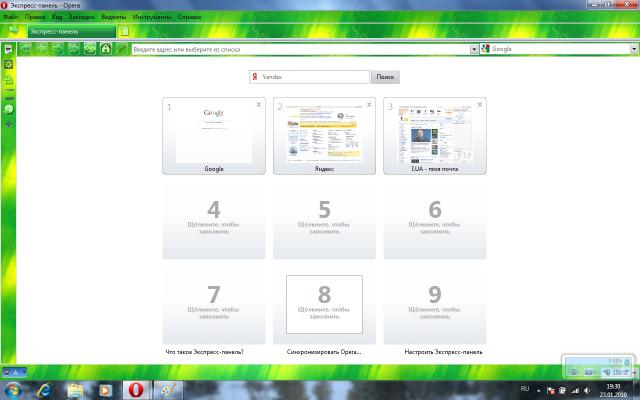Open Windows Start button

point(13,390)
